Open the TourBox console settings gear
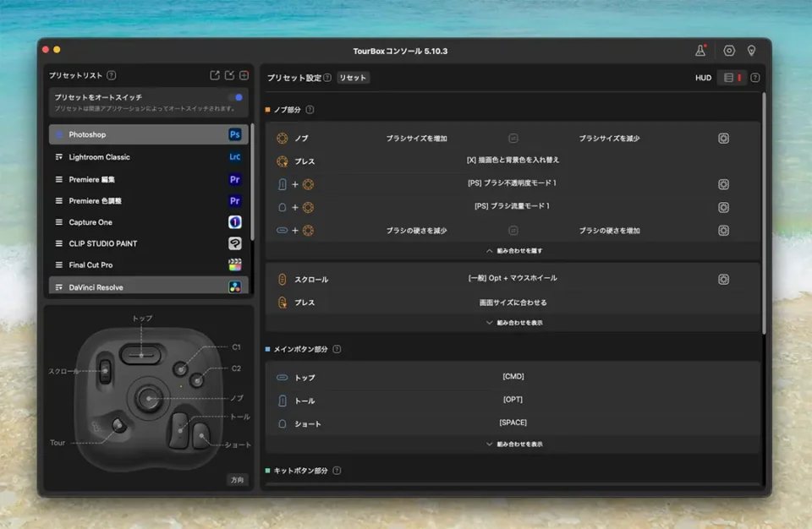 tap(729, 50)
